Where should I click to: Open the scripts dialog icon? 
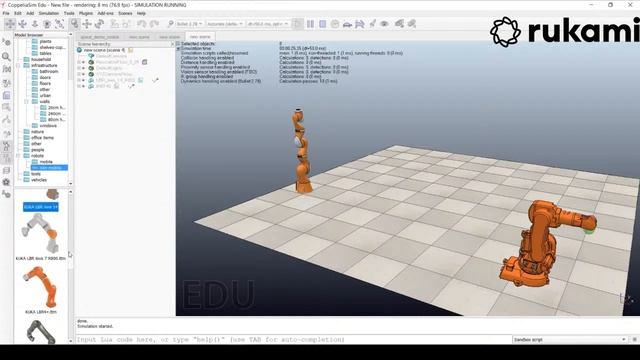tap(7, 96)
